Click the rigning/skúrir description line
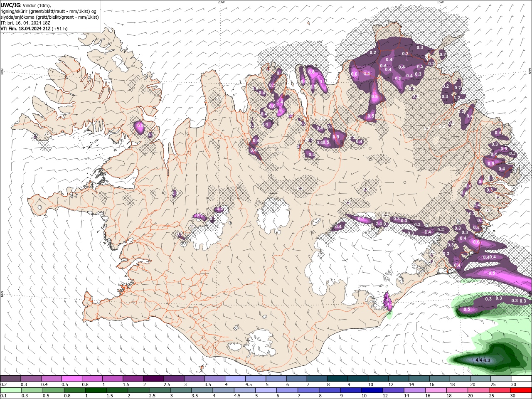This screenshot has height=399, width=532. click(49, 11)
